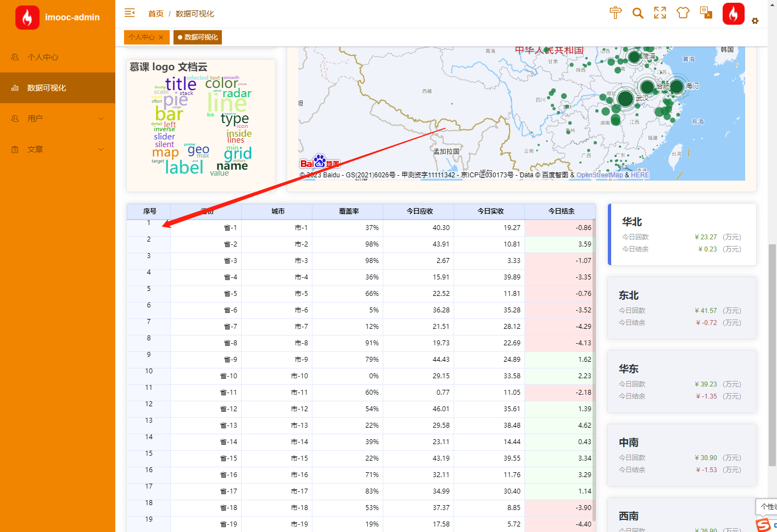The height and width of the screenshot is (532, 777).
Task: Click the 数据可视化 chart icon in sidebar
Action: (15, 88)
